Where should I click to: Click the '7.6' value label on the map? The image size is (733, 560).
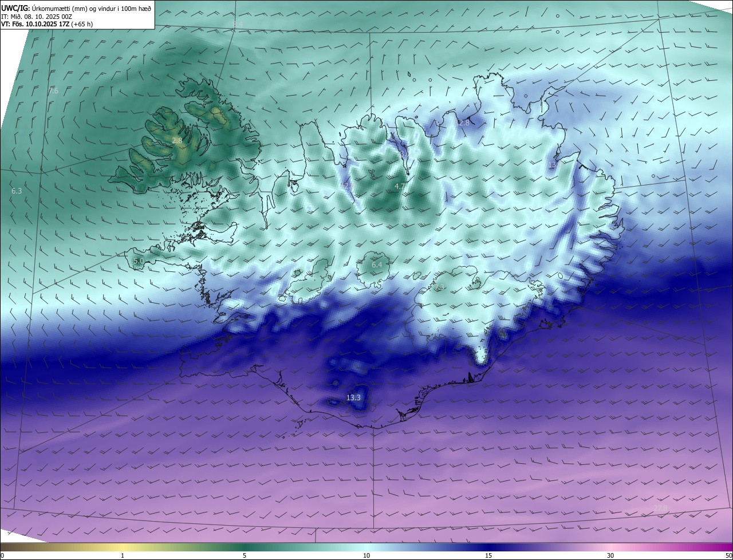tap(53, 91)
